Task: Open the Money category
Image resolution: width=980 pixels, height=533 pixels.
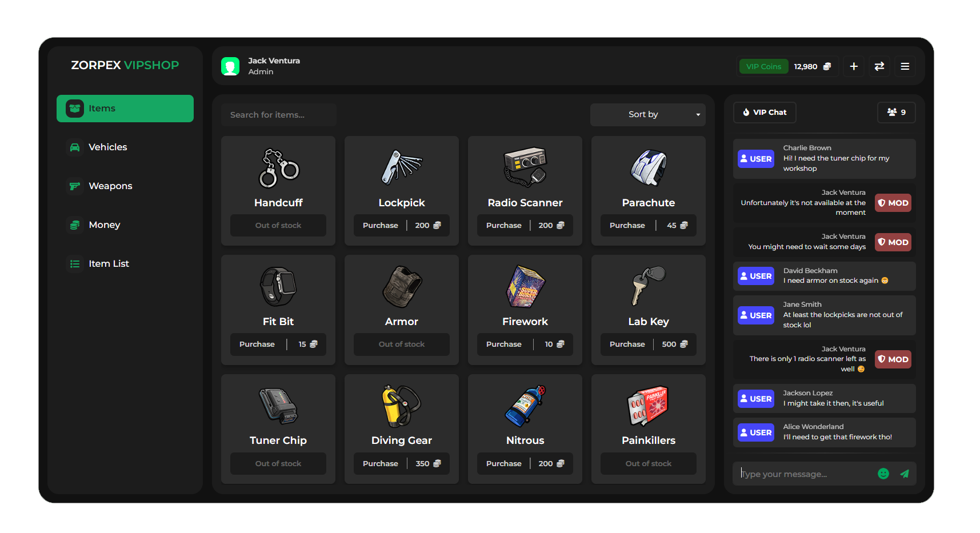Action: 125,225
